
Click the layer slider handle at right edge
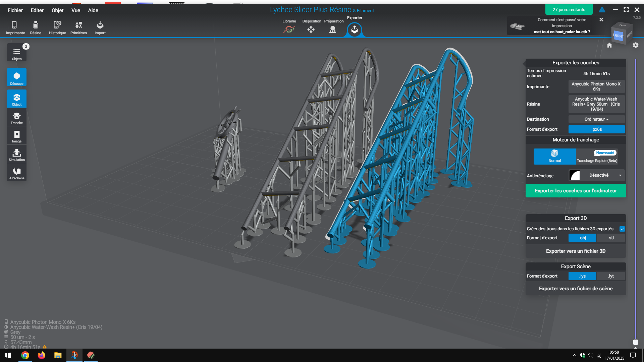pos(635,342)
